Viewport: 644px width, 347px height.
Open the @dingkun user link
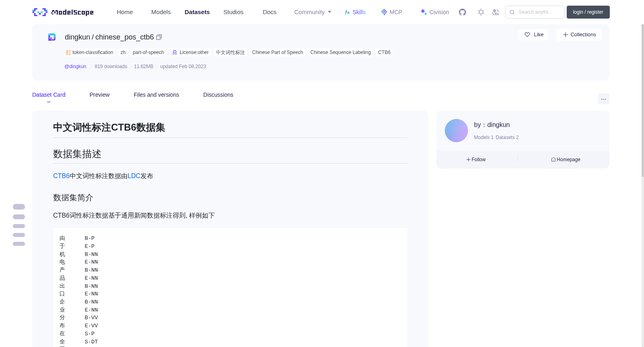[x=75, y=66]
